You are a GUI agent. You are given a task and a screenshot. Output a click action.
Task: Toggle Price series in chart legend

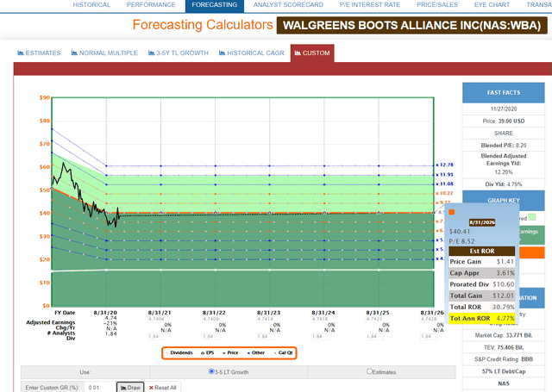click(230, 352)
